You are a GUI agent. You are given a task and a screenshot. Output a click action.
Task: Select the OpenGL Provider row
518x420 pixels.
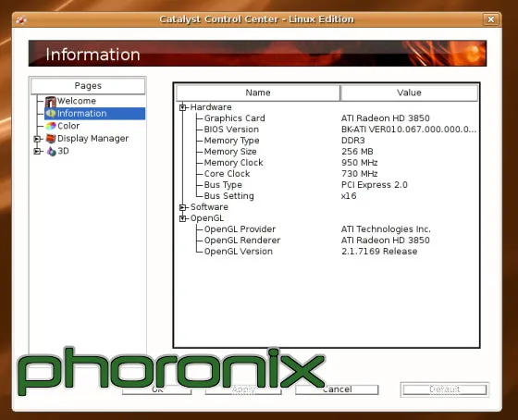click(240, 229)
